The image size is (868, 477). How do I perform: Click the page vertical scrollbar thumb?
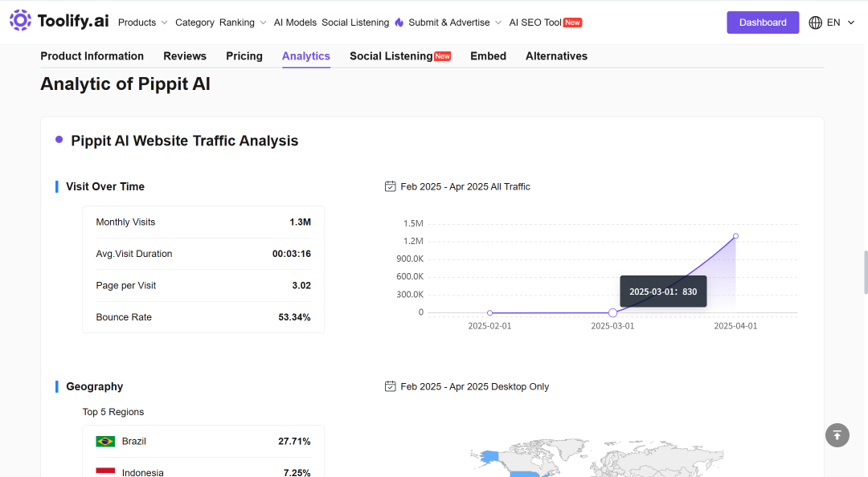866,272
